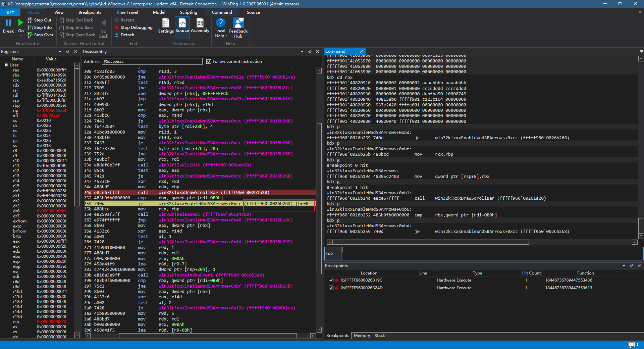Switch to the Breakpoints ribbon tab
644x349 pixels.
coord(90,12)
